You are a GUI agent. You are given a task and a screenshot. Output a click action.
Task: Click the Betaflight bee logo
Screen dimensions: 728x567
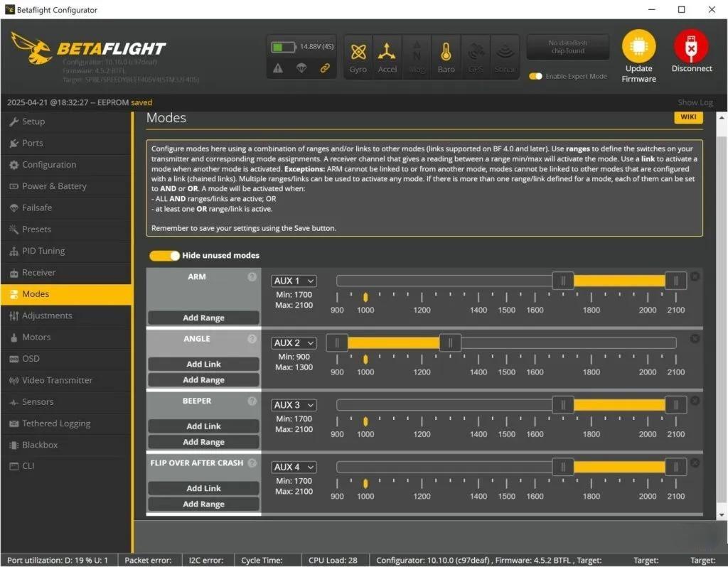click(x=31, y=48)
